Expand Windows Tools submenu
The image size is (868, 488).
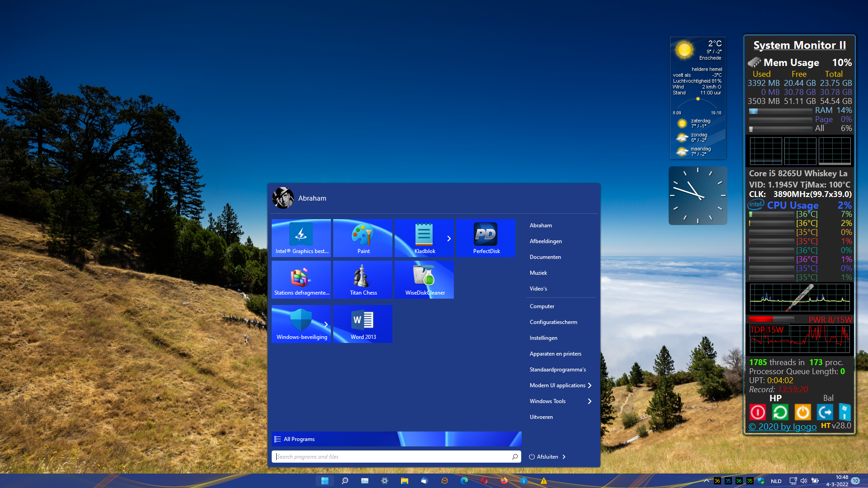590,401
